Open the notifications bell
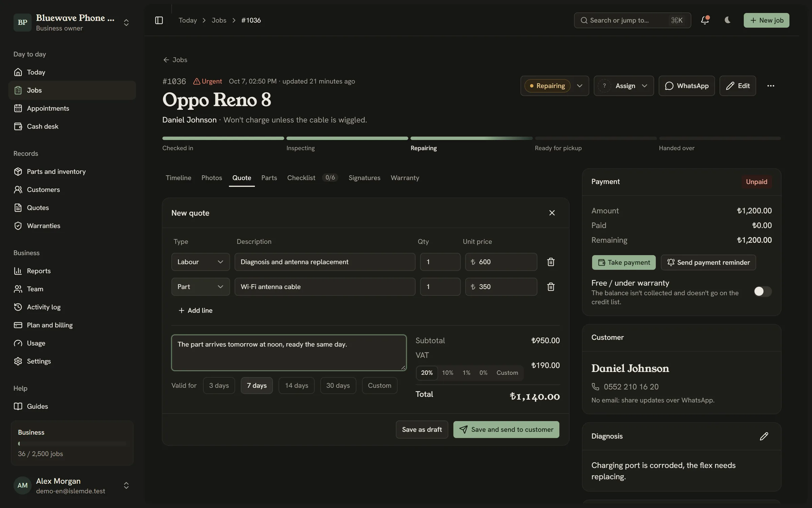 tap(705, 20)
